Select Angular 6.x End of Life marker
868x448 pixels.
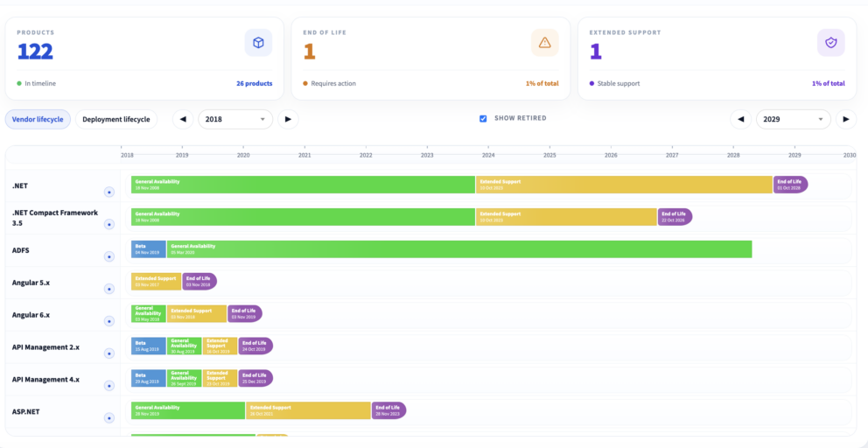tap(245, 313)
